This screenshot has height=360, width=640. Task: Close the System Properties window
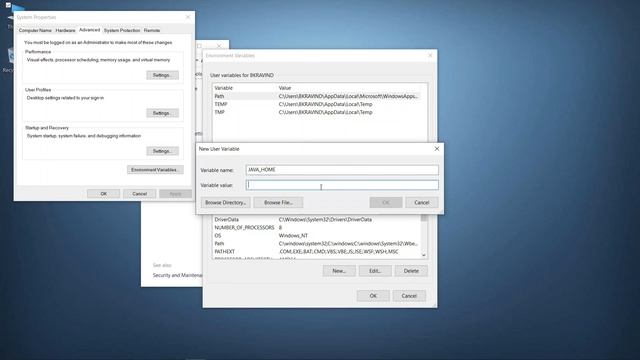[188, 17]
